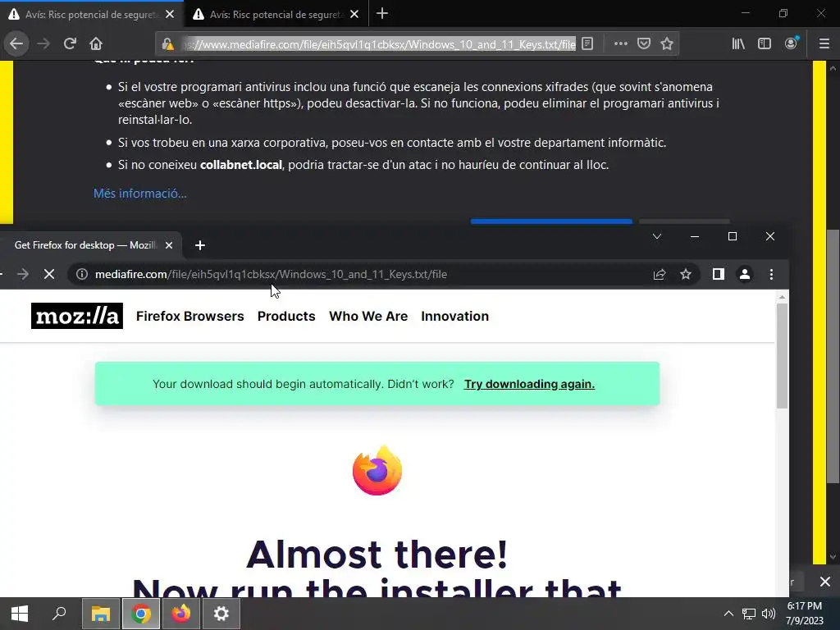Viewport: 840px width, 630px height.
Task: Stop loading page in Chrome
Action: pos(49,274)
